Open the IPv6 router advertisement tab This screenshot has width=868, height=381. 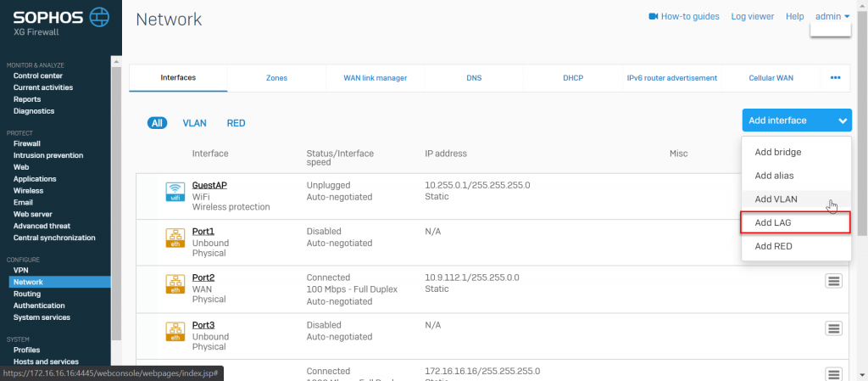pos(672,78)
